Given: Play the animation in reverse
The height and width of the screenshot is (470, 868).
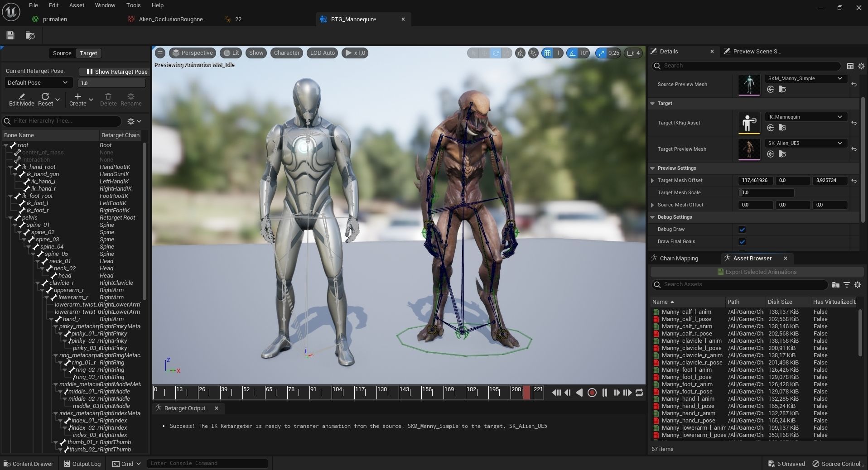Looking at the screenshot, I should click(x=579, y=393).
